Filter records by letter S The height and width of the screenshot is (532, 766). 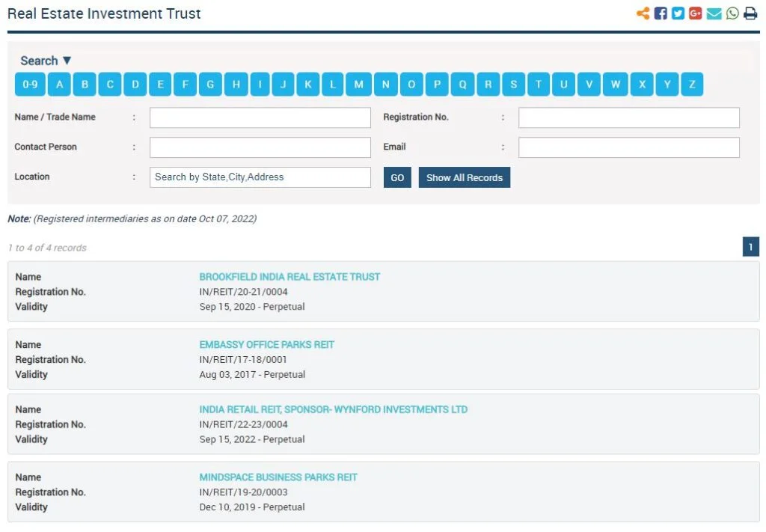click(514, 84)
